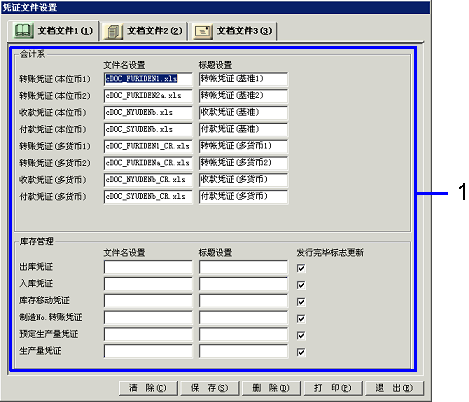Viewport: 469px width, 402px height.
Task: Uncheck the 库存移动凭证 update flag checkbox
Action: click(x=301, y=302)
